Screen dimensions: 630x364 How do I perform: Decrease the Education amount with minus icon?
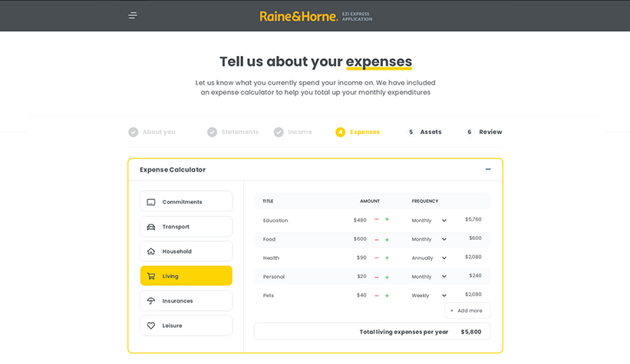[377, 220]
